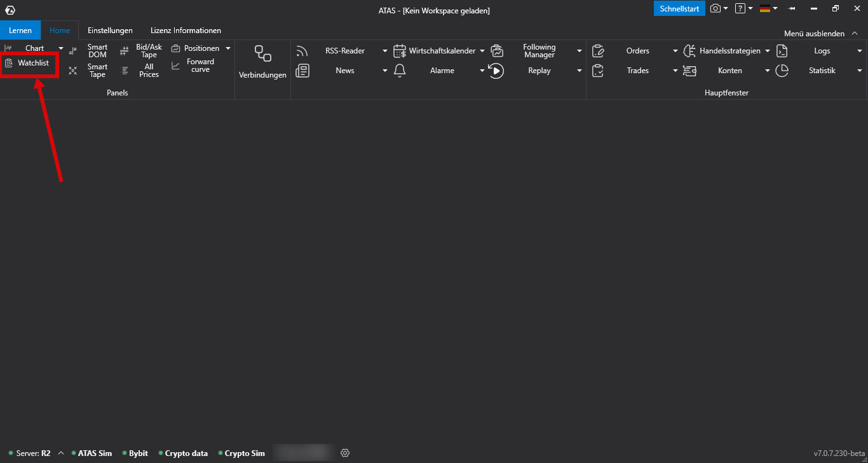This screenshot has width=868, height=463.
Task: Expand the server list chevron
Action: tap(61, 453)
